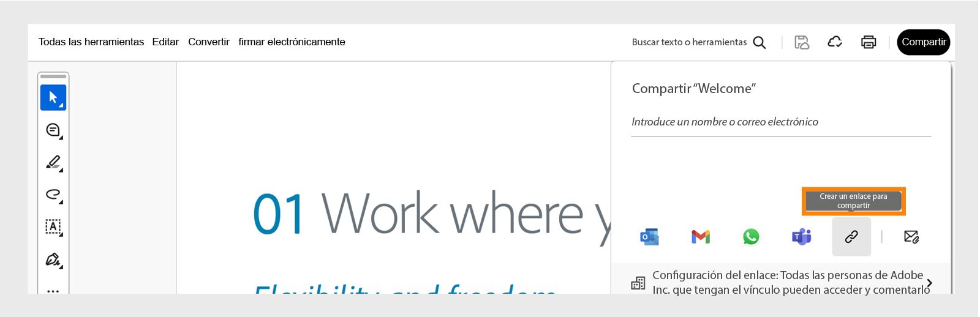This screenshot has height=317, width=980.
Task: Open the Convertir menu
Action: pyautogui.click(x=209, y=42)
